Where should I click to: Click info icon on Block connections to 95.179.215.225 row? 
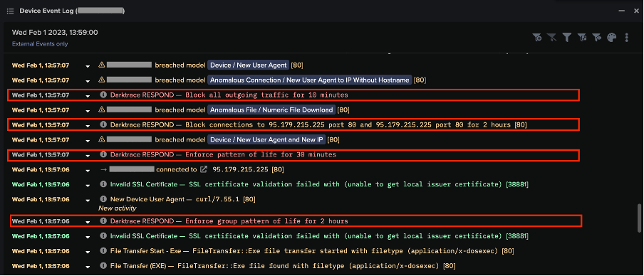103,124
